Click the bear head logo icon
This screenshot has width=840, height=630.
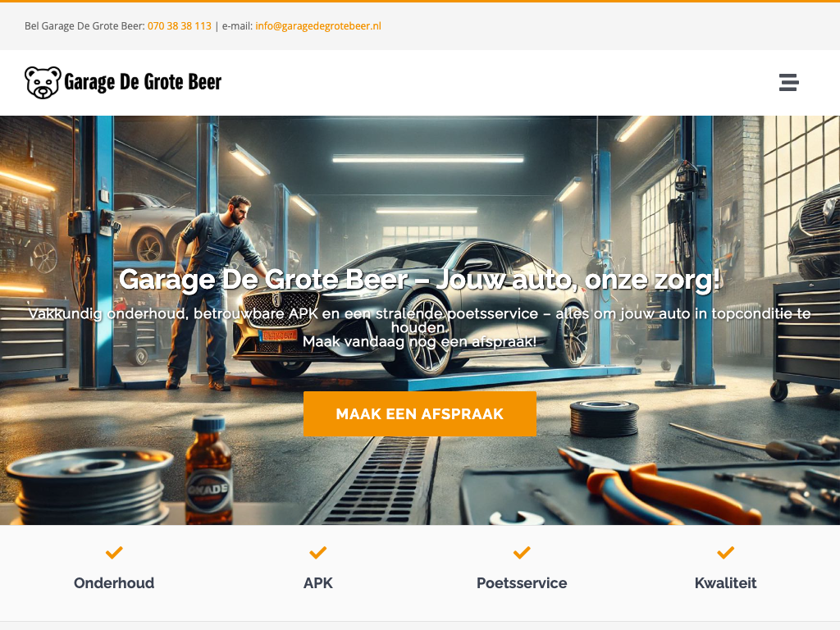pos(43,82)
